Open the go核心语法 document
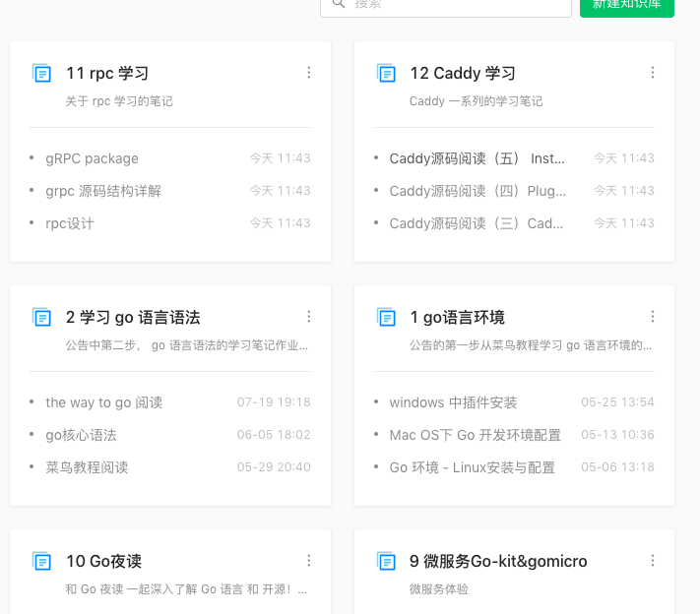This screenshot has width=700, height=614. (82, 435)
